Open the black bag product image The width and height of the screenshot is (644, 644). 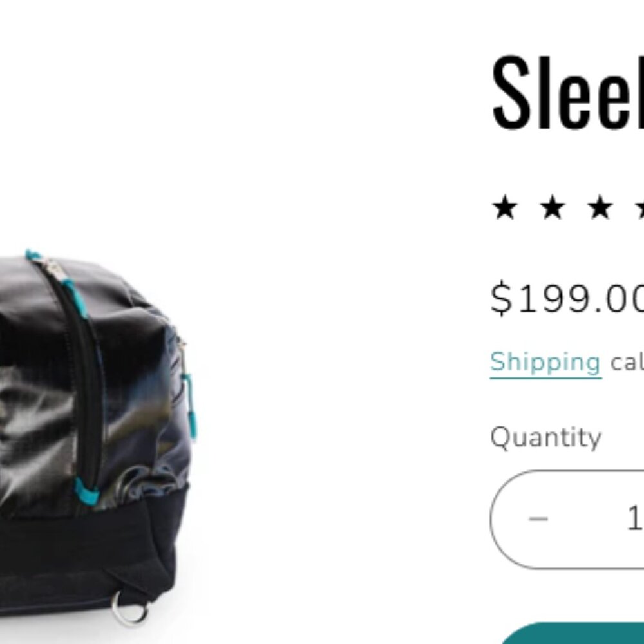(x=98, y=436)
